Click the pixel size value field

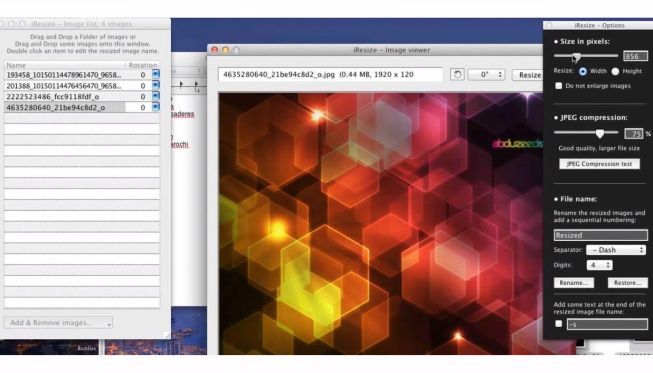click(x=635, y=56)
